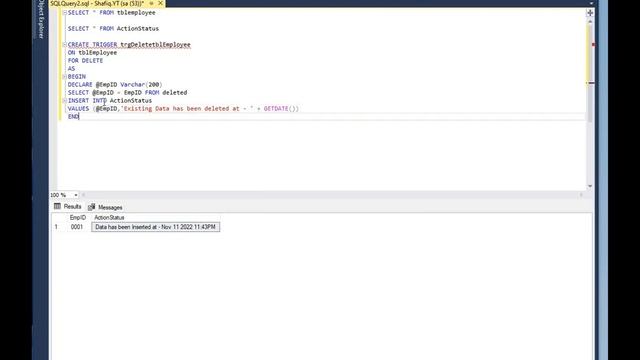Click the EmpID column header
The height and width of the screenshot is (360, 640).
(78, 218)
